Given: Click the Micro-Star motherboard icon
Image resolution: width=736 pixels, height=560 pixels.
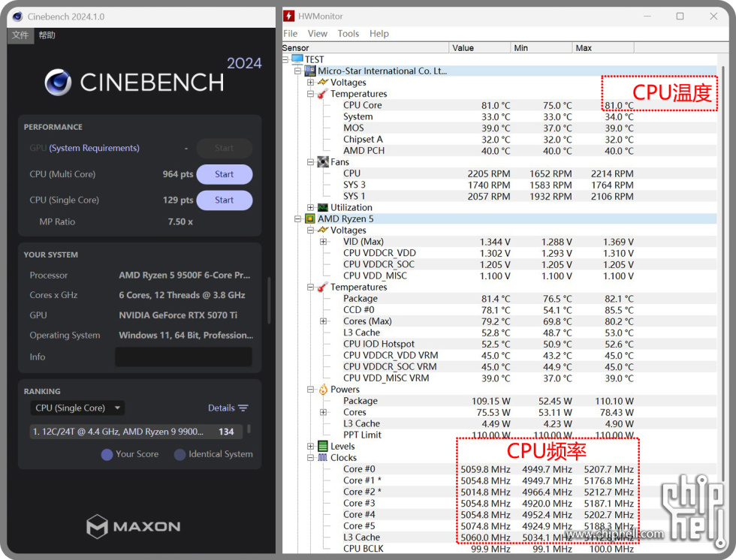Looking at the screenshot, I should click(x=309, y=71).
